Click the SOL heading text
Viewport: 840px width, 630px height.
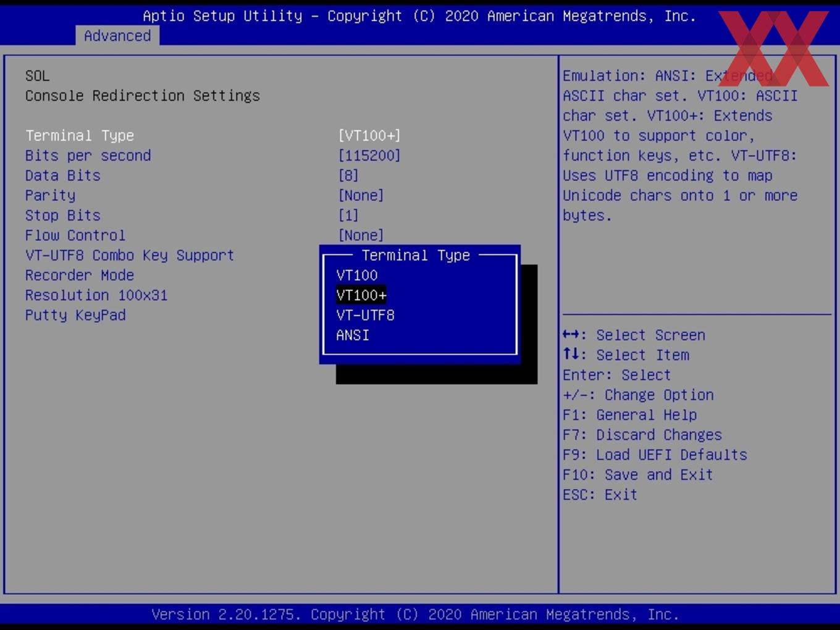click(x=37, y=76)
